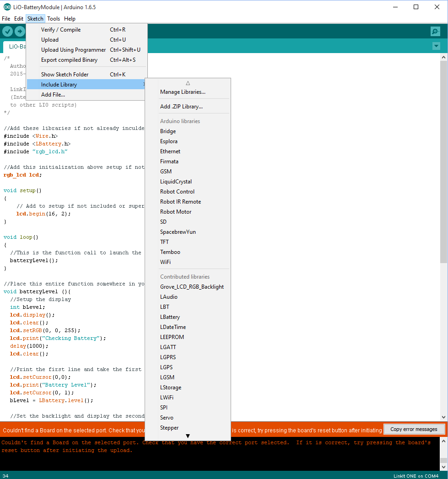The width and height of the screenshot is (448, 479).
Task: Include the LDateTime library
Action: pyautogui.click(x=188, y=327)
